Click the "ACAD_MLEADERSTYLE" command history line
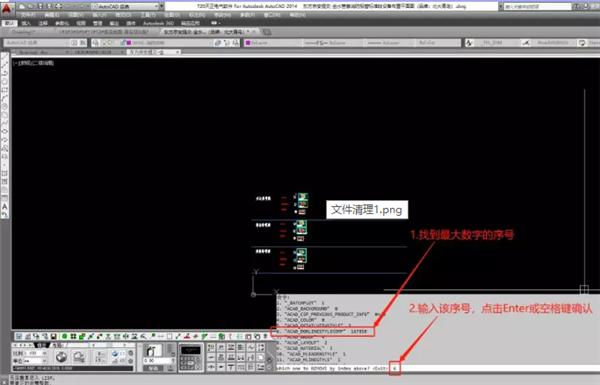 (311, 354)
